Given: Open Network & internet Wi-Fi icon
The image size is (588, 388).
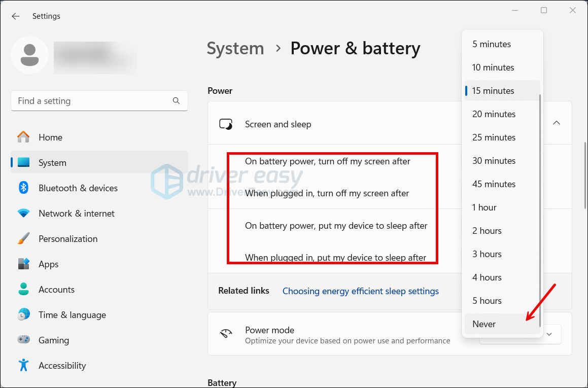Looking at the screenshot, I should tap(23, 214).
